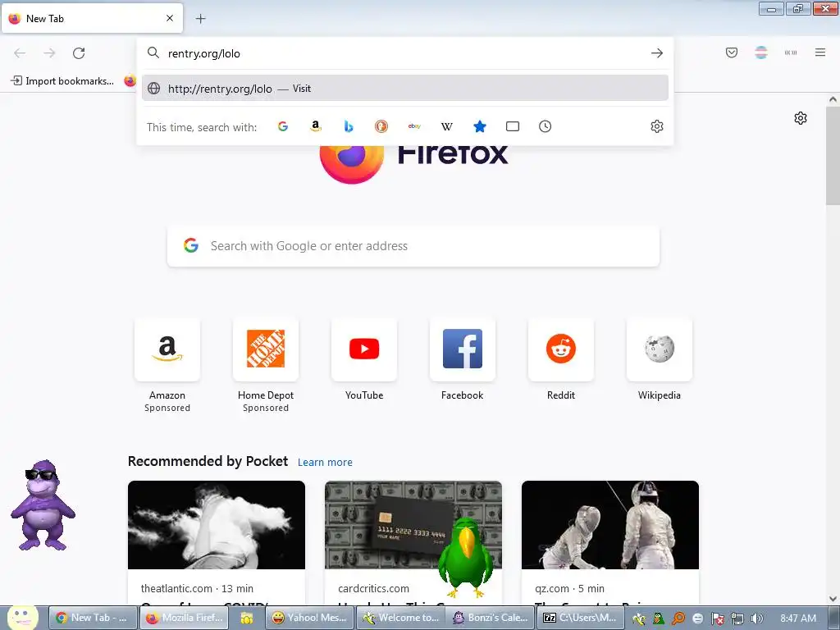Viewport: 840px width, 630px height.
Task: Search in bookmarks via star icon
Action: pyautogui.click(x=479, y=126)
